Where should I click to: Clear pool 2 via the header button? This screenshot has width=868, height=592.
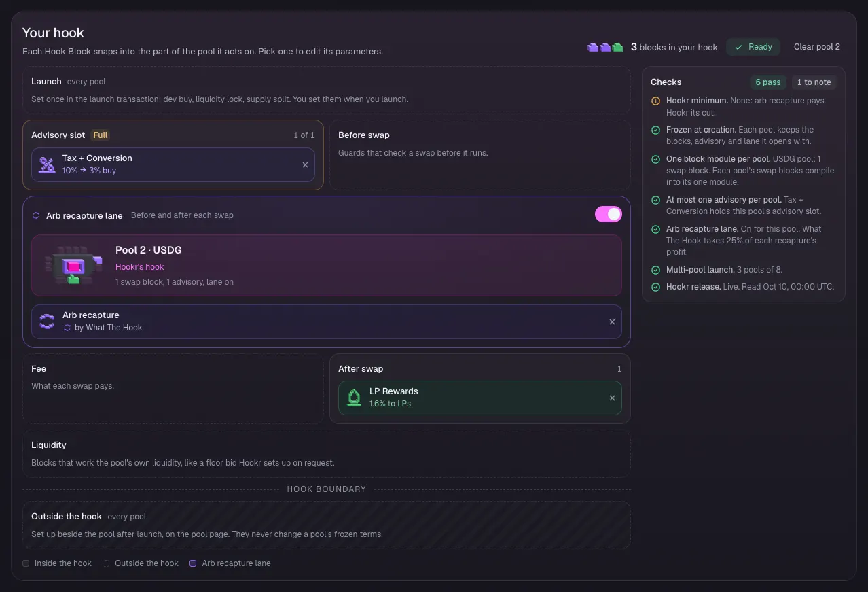(x=817, y=47)
